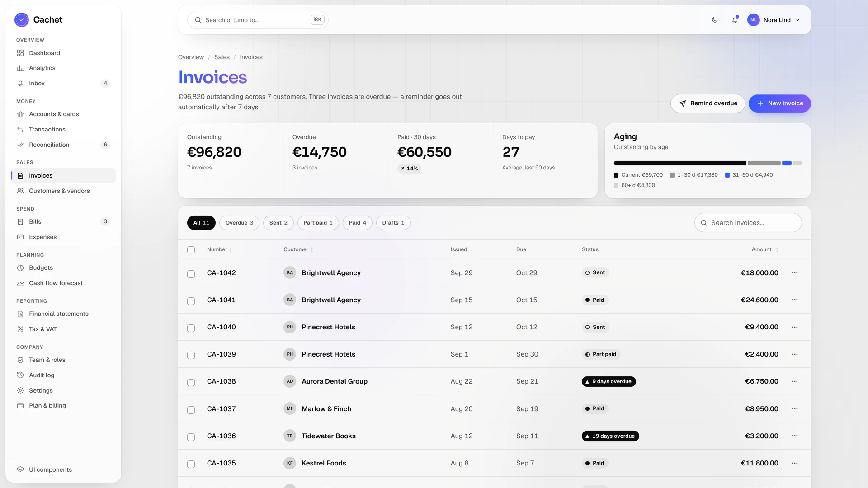Sort table by Amount column
Image resolution: width=868 pixels, height=488 pixels.
[765, 249]
